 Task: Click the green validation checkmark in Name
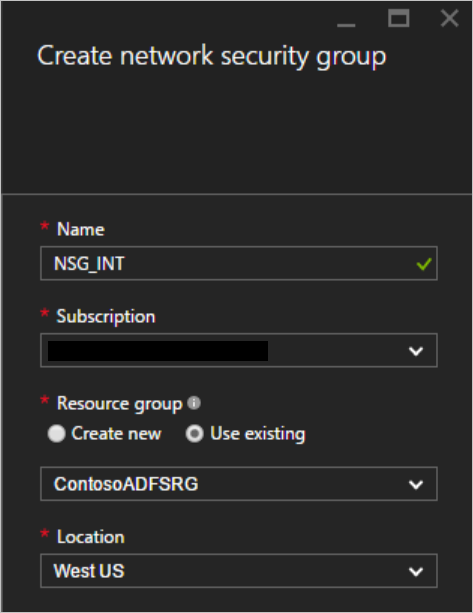(424, 264)
